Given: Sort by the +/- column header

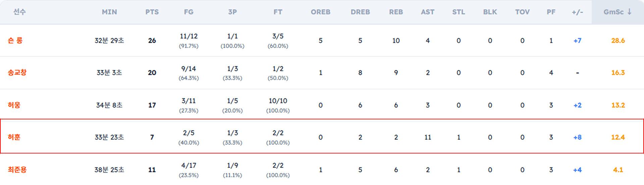Looking at the screenshot, I should [577, 12].
